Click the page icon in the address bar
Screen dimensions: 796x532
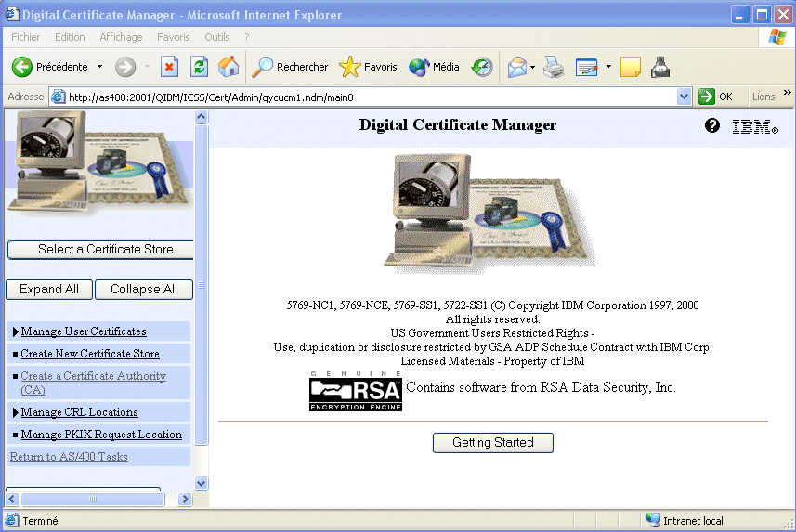(59, 97)
